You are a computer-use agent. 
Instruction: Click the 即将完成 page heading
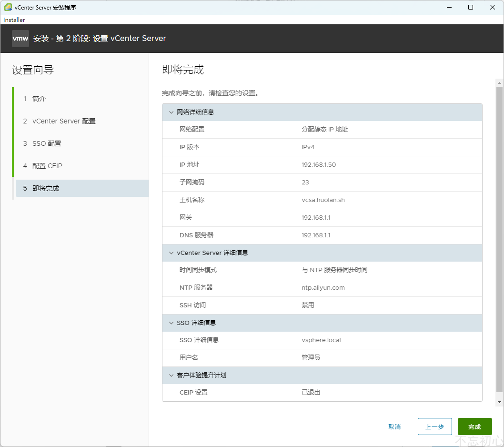[x=183, y=70]
